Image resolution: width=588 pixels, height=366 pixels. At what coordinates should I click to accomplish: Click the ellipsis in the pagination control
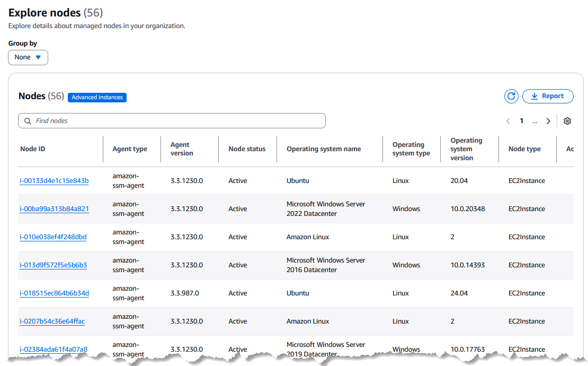[534, 121]
